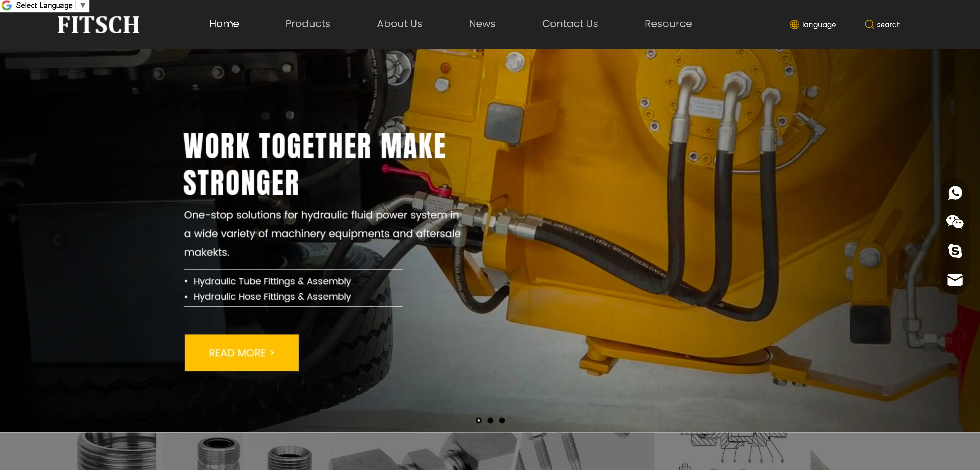Open the News page
Screen dimensions: 980x470
point(482,24)
